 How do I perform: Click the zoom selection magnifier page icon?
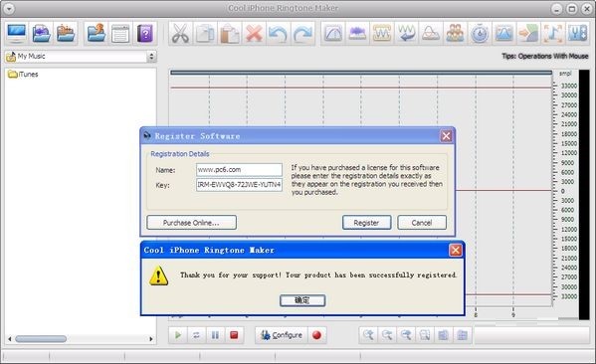[x=425, y=335]
